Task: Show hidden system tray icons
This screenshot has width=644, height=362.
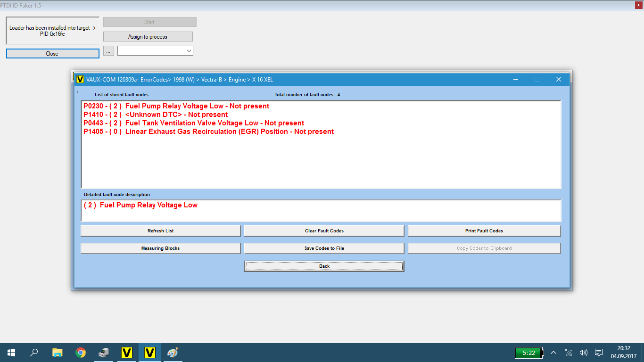Action: pyautogui.click(x=553, y=353)
